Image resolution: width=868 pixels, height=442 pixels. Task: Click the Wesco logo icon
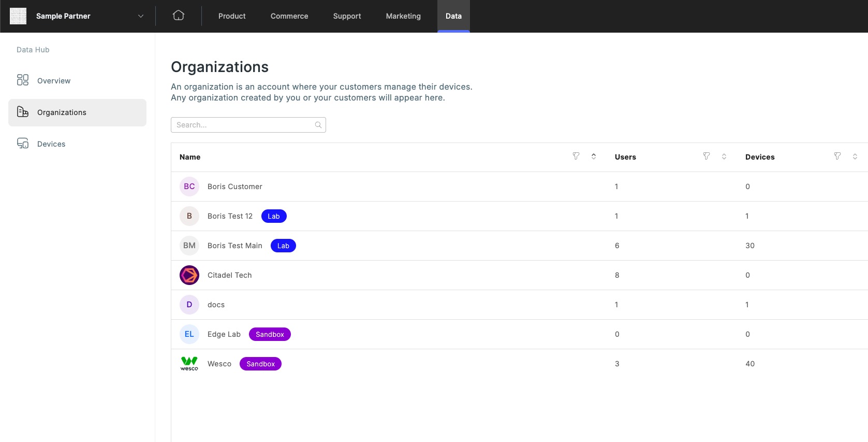pyautogui.click(x=189, y=364)
